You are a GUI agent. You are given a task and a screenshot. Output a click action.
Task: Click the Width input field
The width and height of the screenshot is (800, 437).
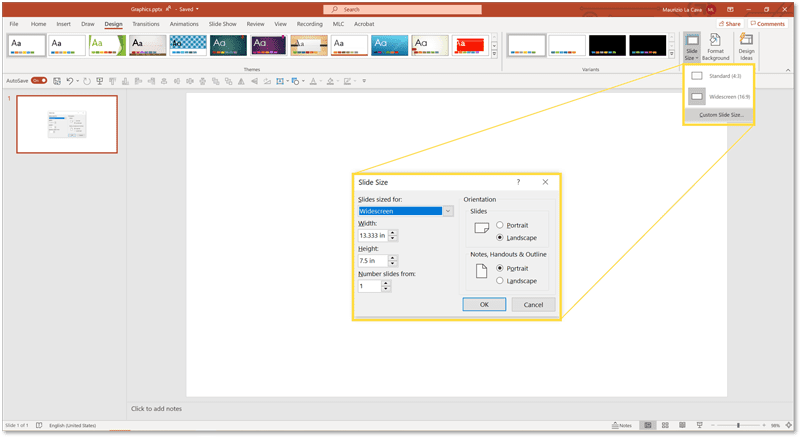373,236
